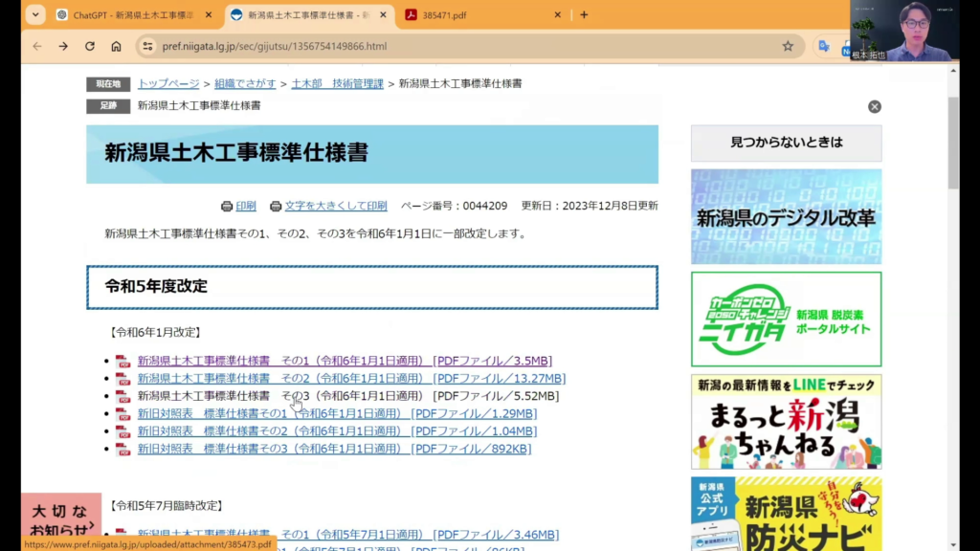980x551 pixels.
Task: Bookmark page with the star icon
Action: [788, 46]
